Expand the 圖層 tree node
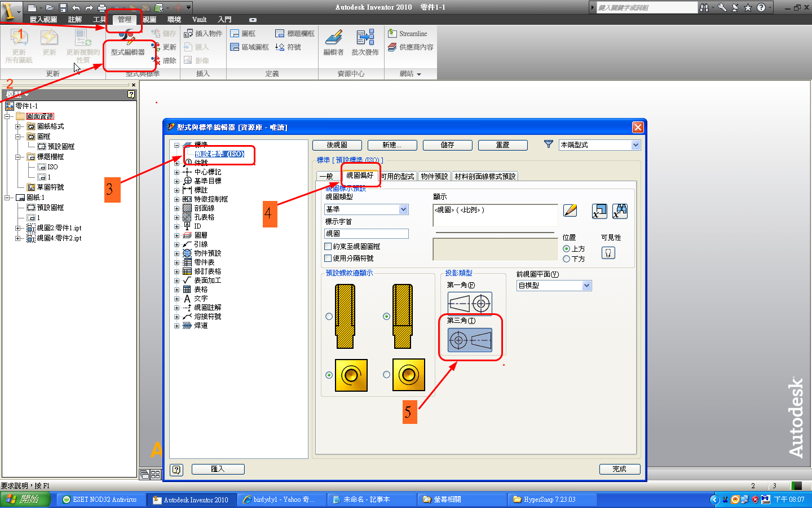Image resolution: width=812 pixels, height=508 pixels. pyautogui.click(x=176, y=235)
